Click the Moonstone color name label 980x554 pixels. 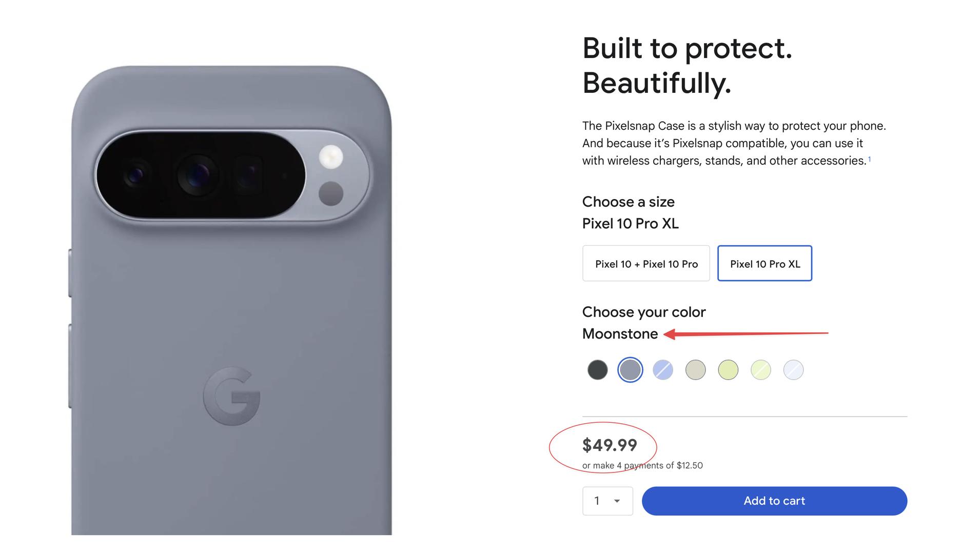620,334
